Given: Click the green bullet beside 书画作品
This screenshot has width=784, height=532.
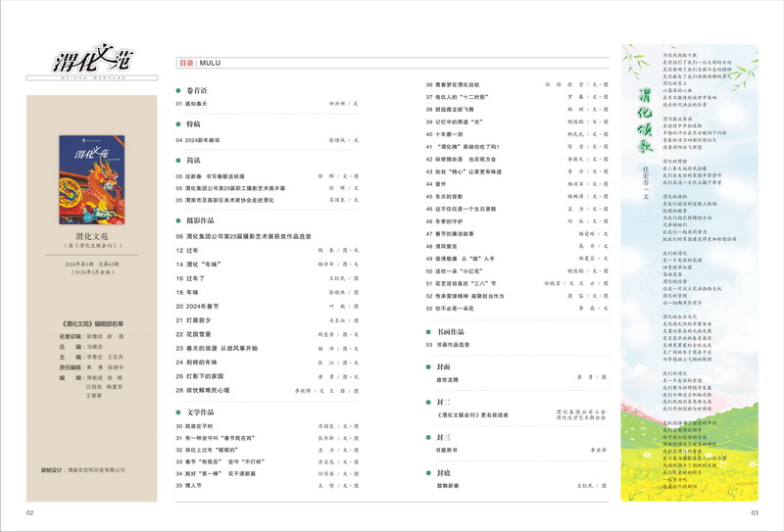Looking at the screenshot, I should click(x=429, y=331).
